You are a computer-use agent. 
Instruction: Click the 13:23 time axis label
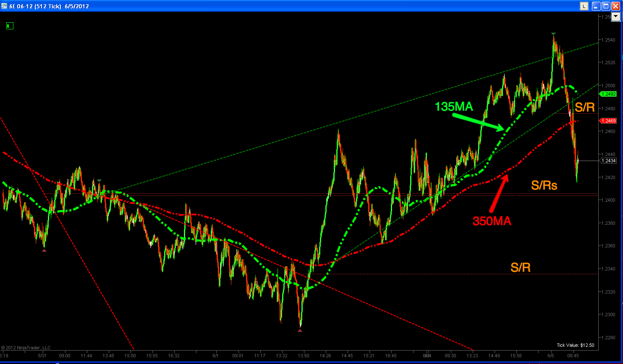click(472, 356)
